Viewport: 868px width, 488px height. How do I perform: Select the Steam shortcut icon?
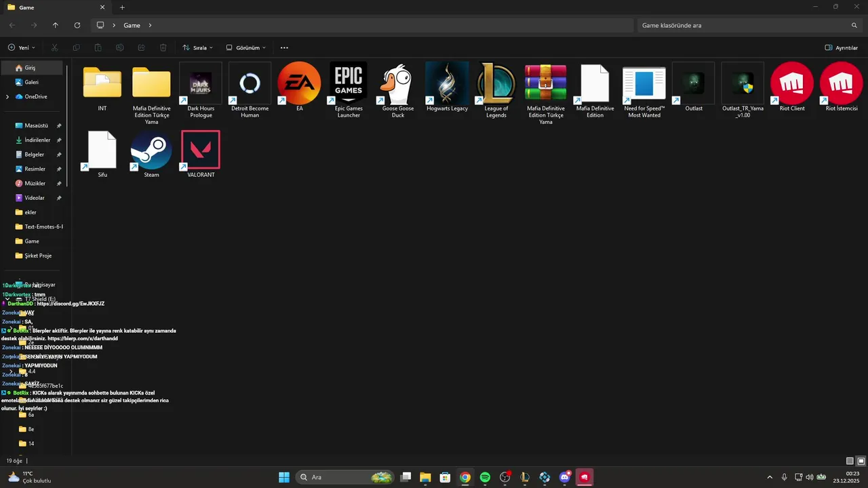[151, 154]
